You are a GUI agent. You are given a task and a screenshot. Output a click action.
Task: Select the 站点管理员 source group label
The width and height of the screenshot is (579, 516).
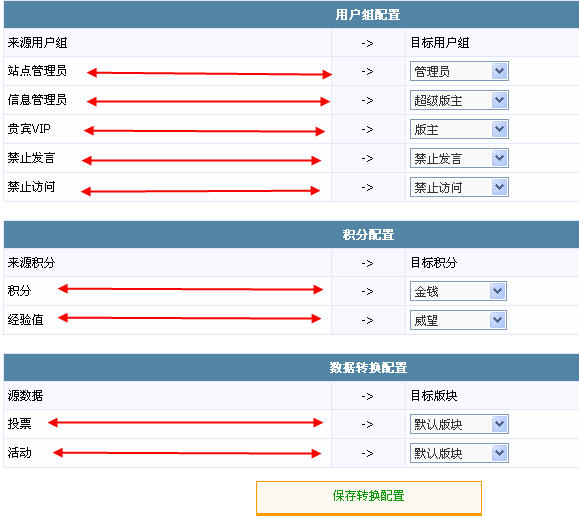tap(37, 71)
